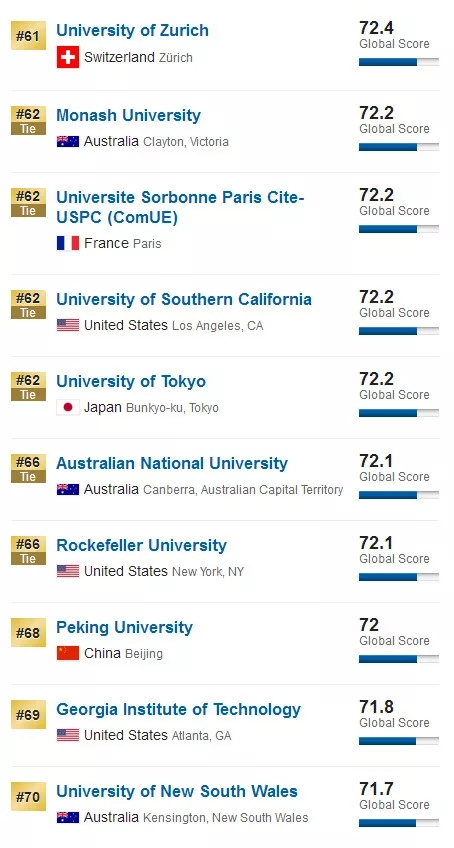The image size is (454, 848).
Task: Click the Japan flag icon
Action: pos(68,407)
